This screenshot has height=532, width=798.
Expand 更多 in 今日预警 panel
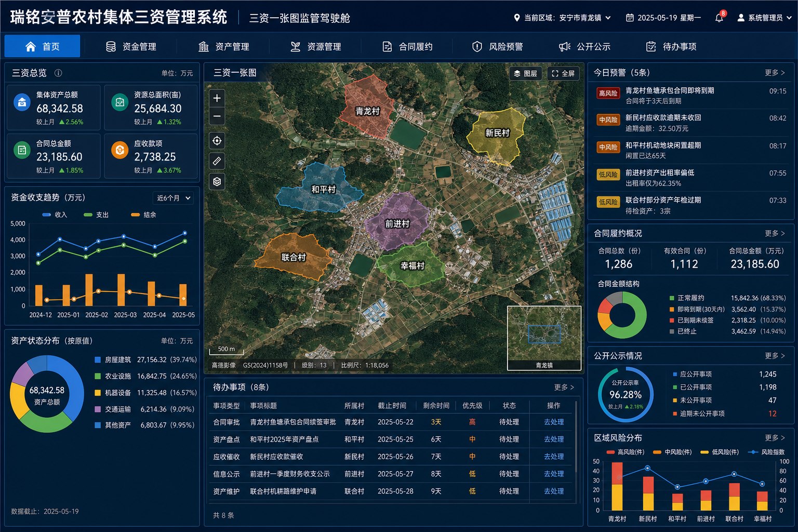click(x=775, y=73)
